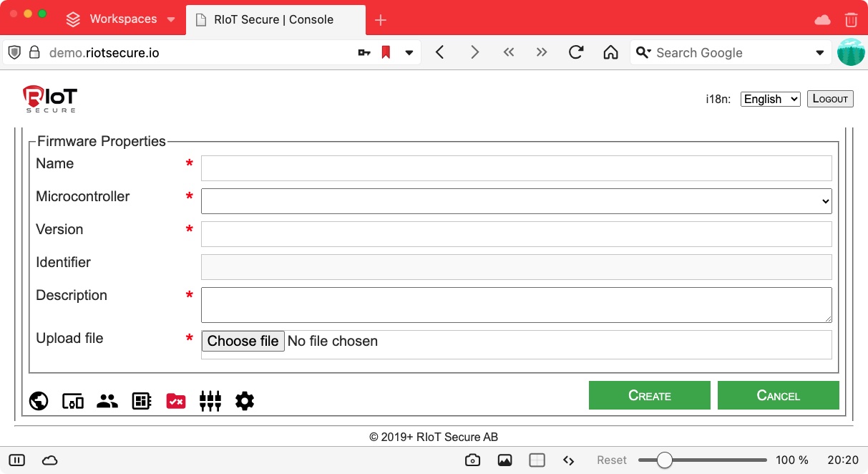Toggle page tiling in status bar
The image size is (868, 474).
pyautogui.click(x=537, y=460)
